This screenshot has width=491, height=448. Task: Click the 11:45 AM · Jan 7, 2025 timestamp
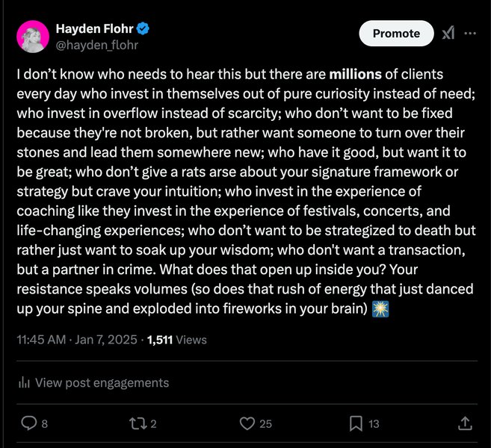[77, 339]
